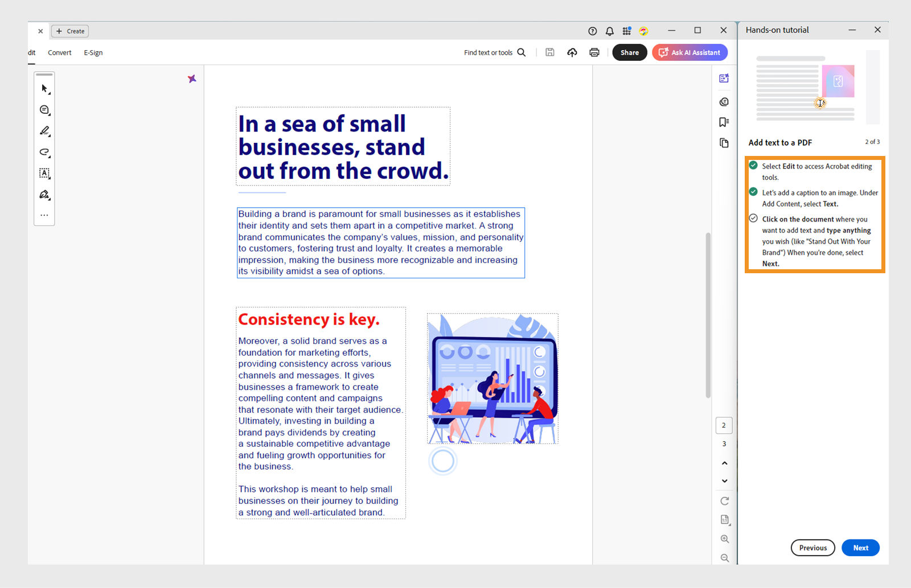This screenshot has height=588, width=911.
Task: Click the Share button
Action: pyautogui.click(x=629, y=52)
